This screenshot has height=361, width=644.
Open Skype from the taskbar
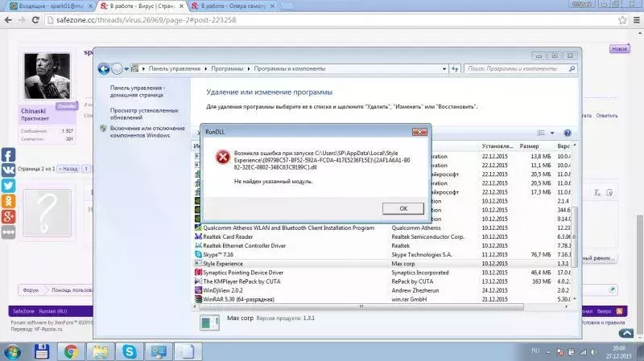click(130, 352)
